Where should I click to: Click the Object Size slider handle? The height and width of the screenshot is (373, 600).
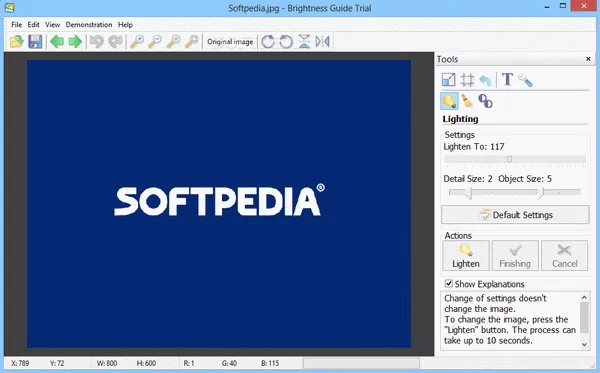540,192
